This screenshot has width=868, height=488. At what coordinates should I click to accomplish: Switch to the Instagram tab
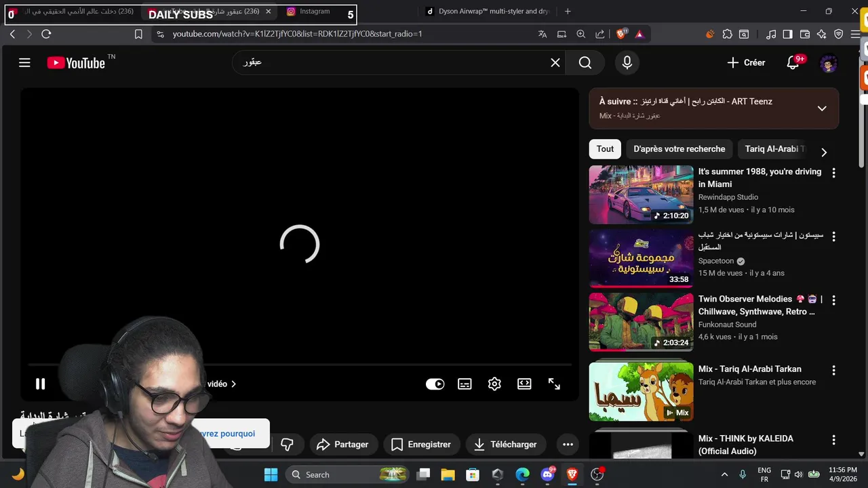314,12
